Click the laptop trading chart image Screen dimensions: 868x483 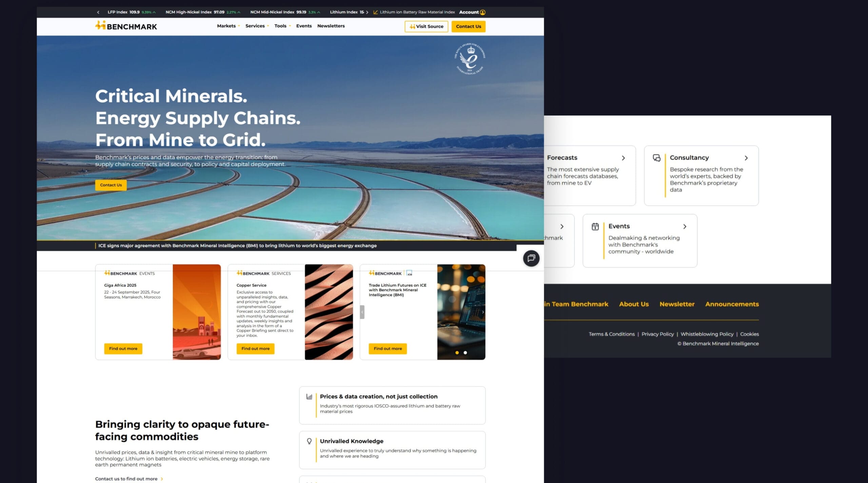461,312
